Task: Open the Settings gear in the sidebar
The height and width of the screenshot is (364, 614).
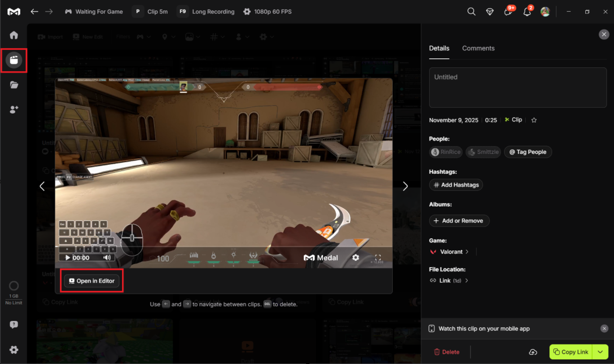Action: (x=14, y=350)
